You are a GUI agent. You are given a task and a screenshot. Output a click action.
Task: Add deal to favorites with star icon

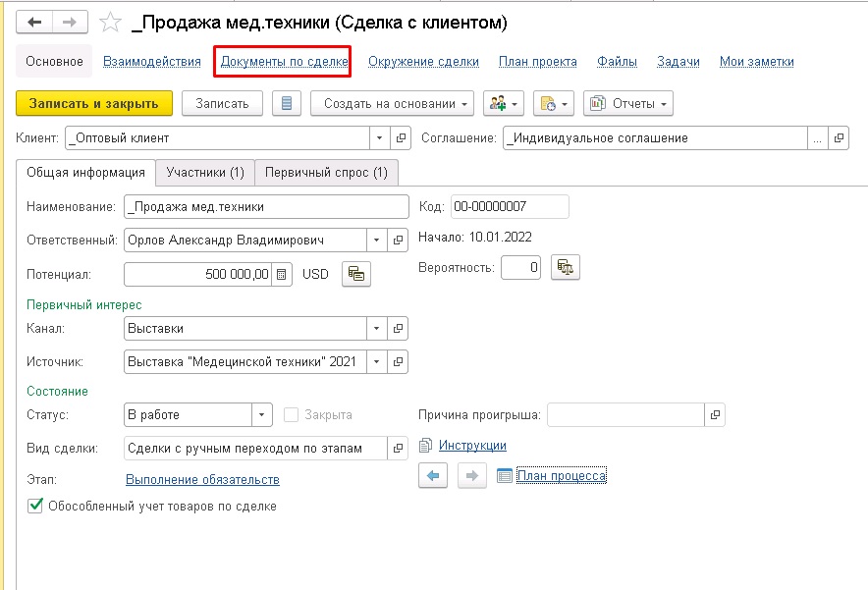tap(111, 22)
